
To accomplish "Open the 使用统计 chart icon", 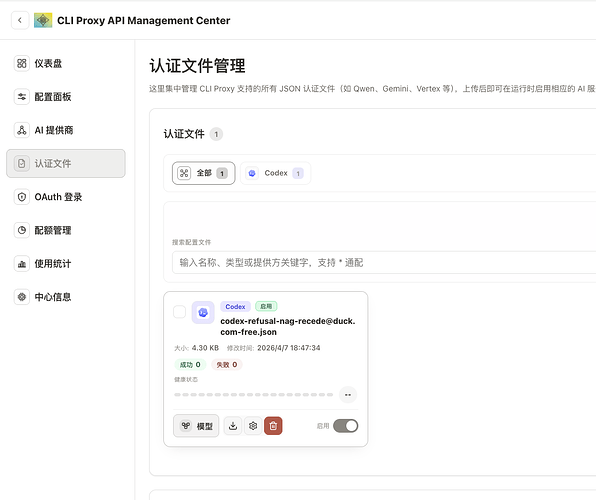I will click(22, 263).
